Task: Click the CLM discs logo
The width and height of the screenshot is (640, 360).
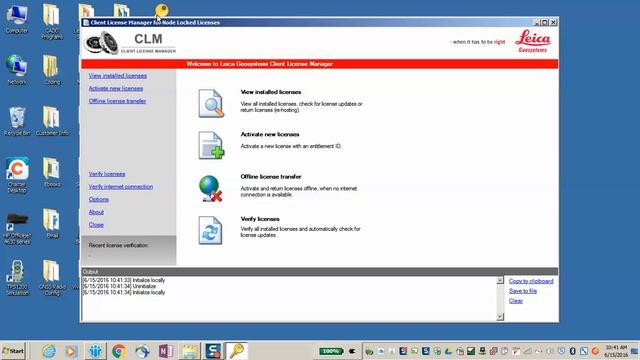Action: pos(101,43)
